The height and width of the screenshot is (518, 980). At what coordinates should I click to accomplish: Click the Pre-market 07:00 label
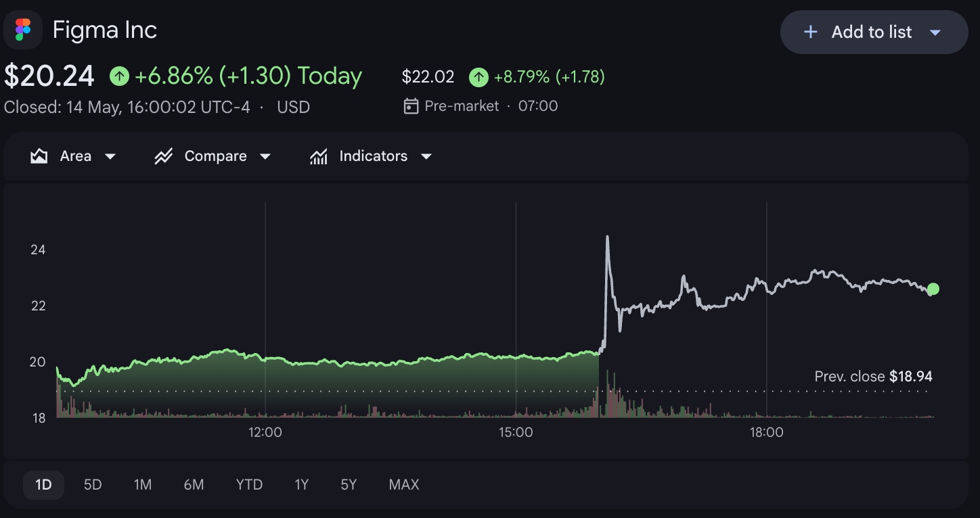(491, 106)
